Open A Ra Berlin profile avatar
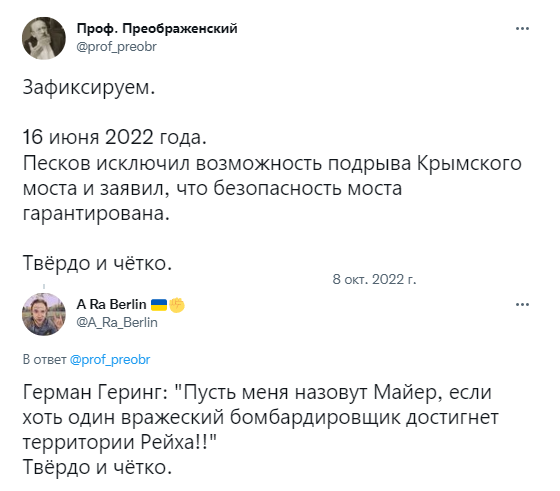This screenshot has width=560, height=491. [x=44, y=314]
